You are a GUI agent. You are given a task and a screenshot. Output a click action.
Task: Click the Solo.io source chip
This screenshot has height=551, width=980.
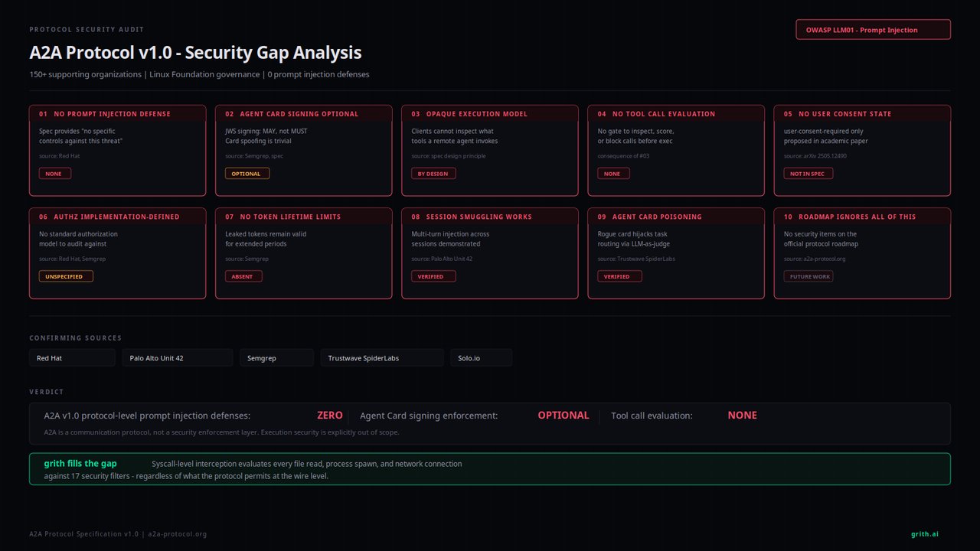point(481,357)
